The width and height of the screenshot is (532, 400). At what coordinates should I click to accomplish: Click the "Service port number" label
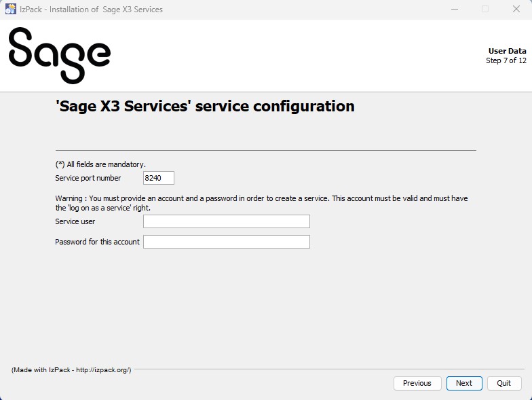pos(88,178)
